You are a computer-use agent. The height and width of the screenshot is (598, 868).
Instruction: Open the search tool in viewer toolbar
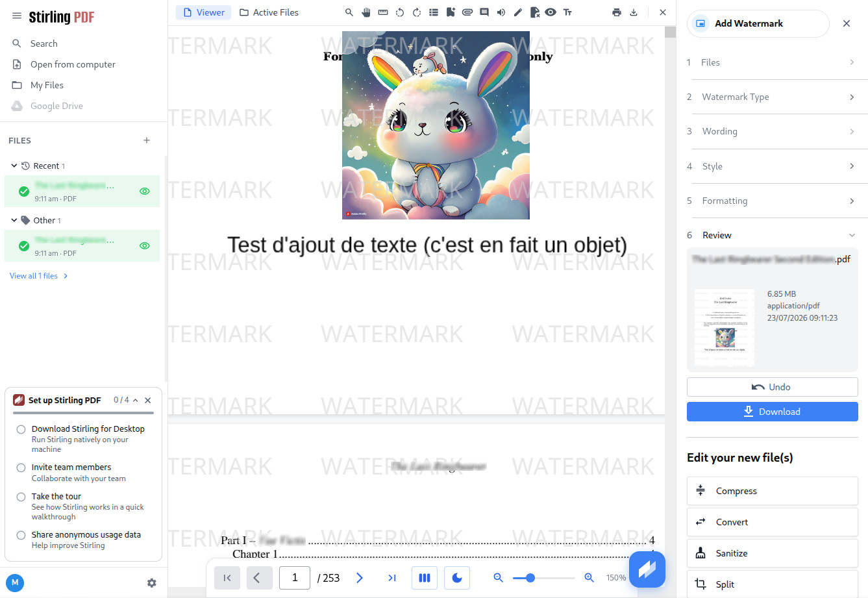coord(349,12)
